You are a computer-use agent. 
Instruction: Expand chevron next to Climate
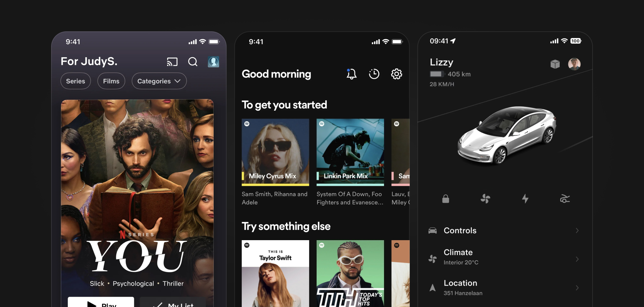click(577, 259)
